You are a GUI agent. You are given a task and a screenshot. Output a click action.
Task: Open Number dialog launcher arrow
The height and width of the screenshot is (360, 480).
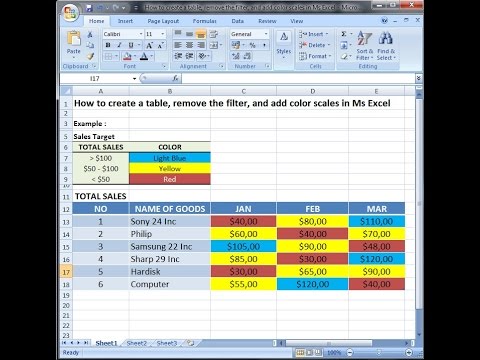(267, 66)
